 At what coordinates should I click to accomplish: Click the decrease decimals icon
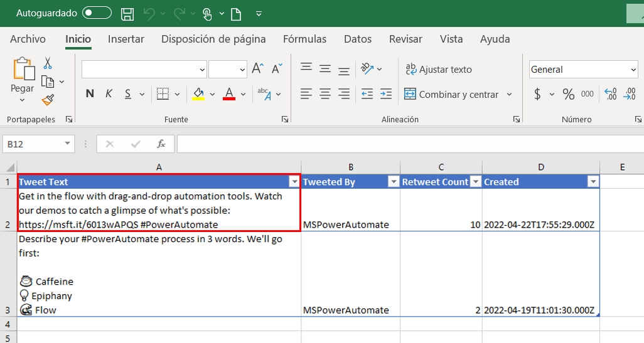[x=630, y=94]
